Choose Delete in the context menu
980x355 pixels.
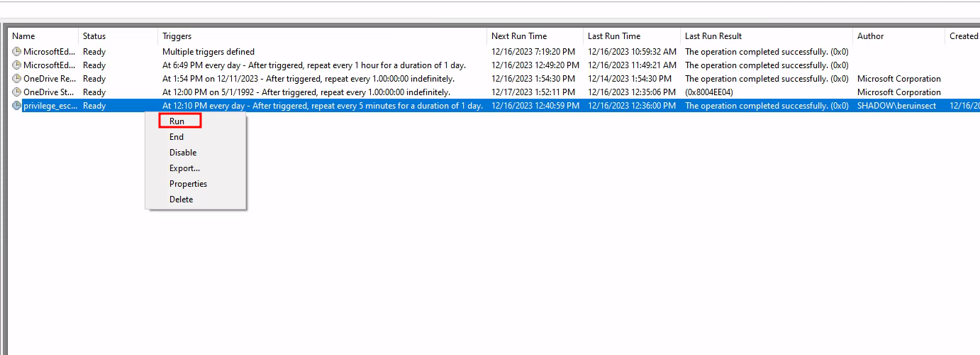point(181,200)
